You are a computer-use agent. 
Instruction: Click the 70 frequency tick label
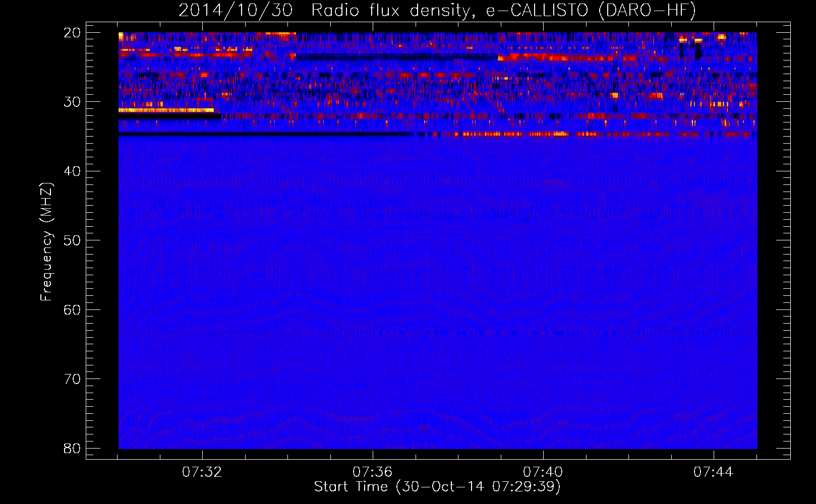(x=72, y=379)
